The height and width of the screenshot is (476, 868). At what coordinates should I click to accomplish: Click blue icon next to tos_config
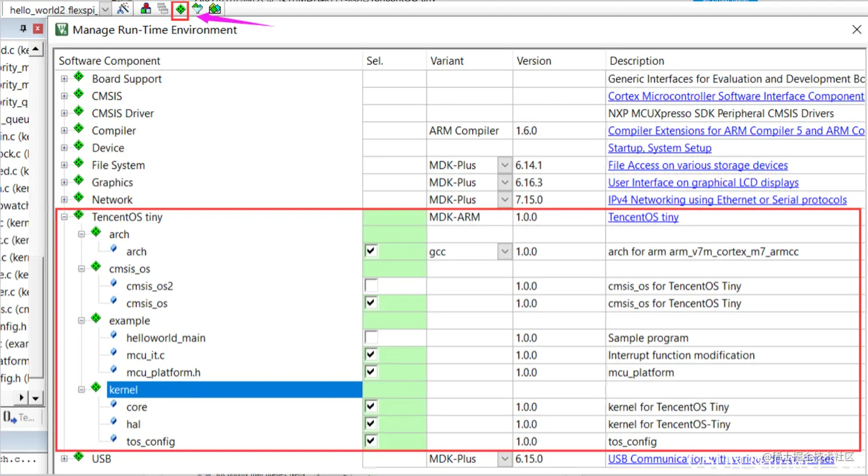click(x=114, y=439)
